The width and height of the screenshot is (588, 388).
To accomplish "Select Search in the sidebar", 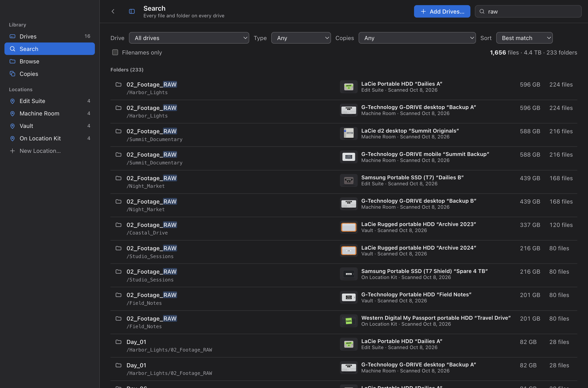I will click(49, 49).
